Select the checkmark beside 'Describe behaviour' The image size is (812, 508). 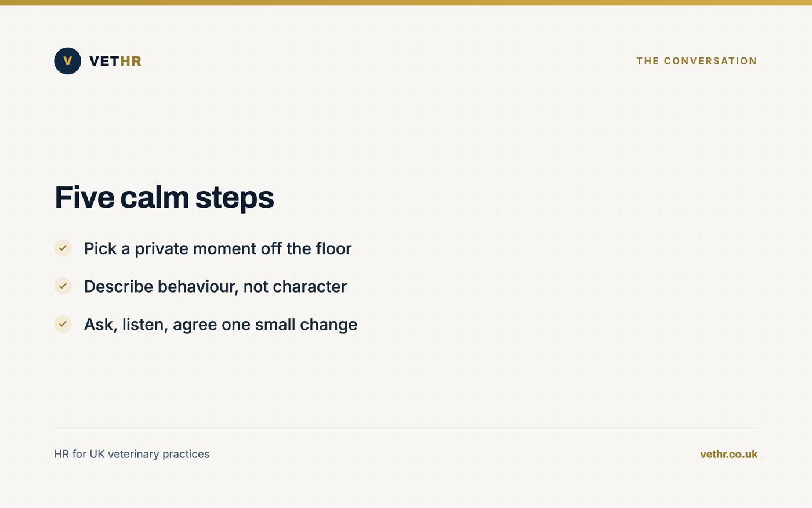point(63,286)
